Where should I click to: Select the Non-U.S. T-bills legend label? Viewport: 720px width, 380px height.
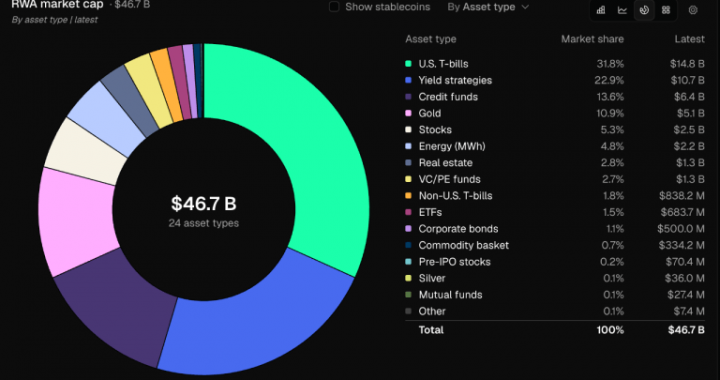pos(455,196)
